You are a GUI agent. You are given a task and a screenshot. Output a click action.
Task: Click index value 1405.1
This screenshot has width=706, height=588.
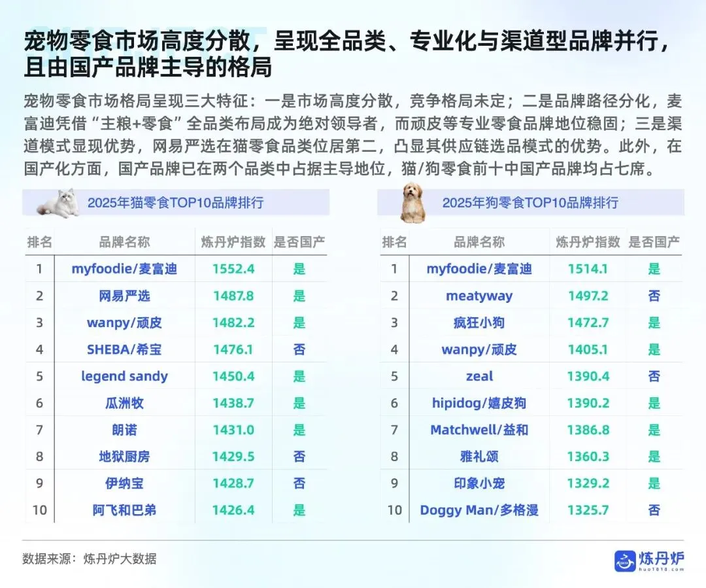(x=588, y=350)
